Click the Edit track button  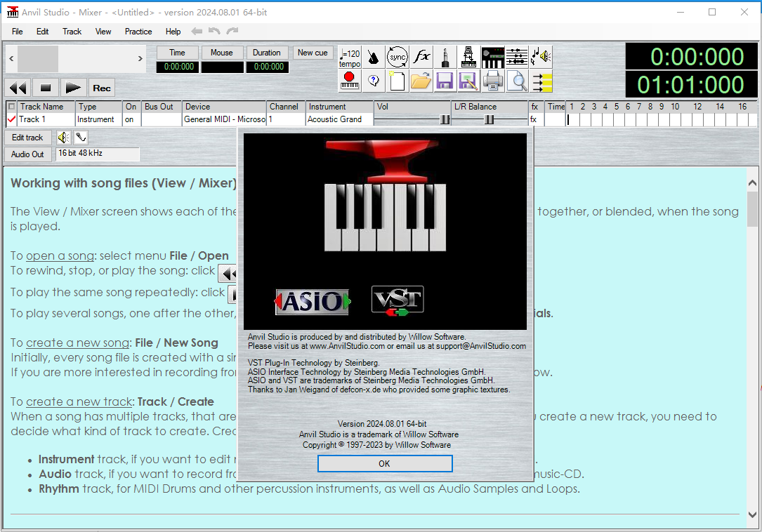(x=27, y=138)
